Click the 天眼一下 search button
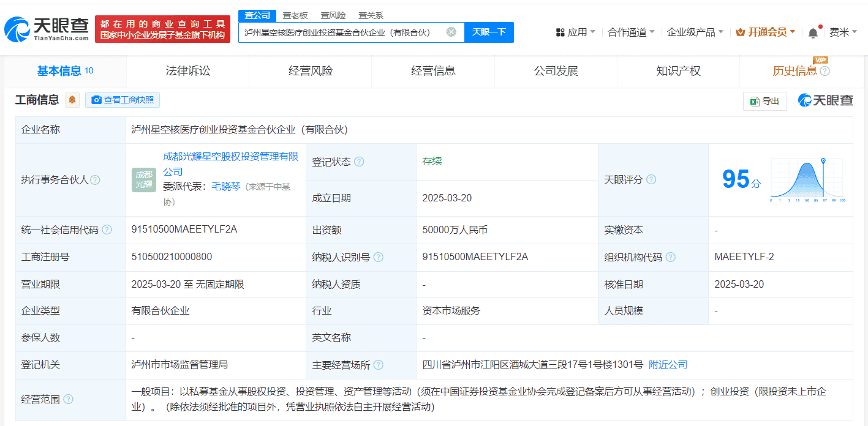Image resolution: width=868 pixels, height=426 pixels. 489,32
